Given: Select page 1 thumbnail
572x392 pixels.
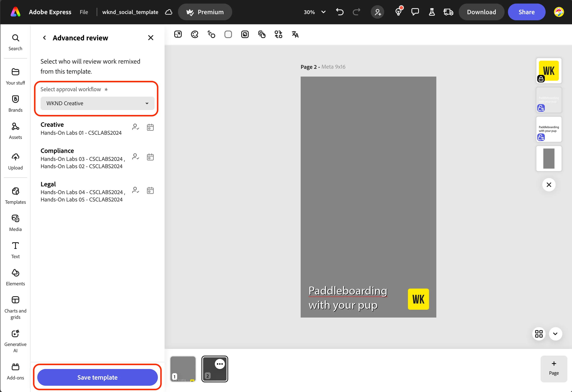Looking at the screenshot, I should click(183, 369).
